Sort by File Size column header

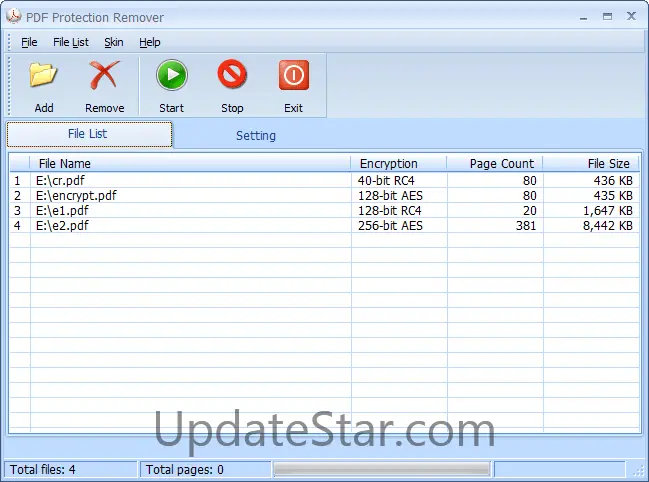pos(591,163)
